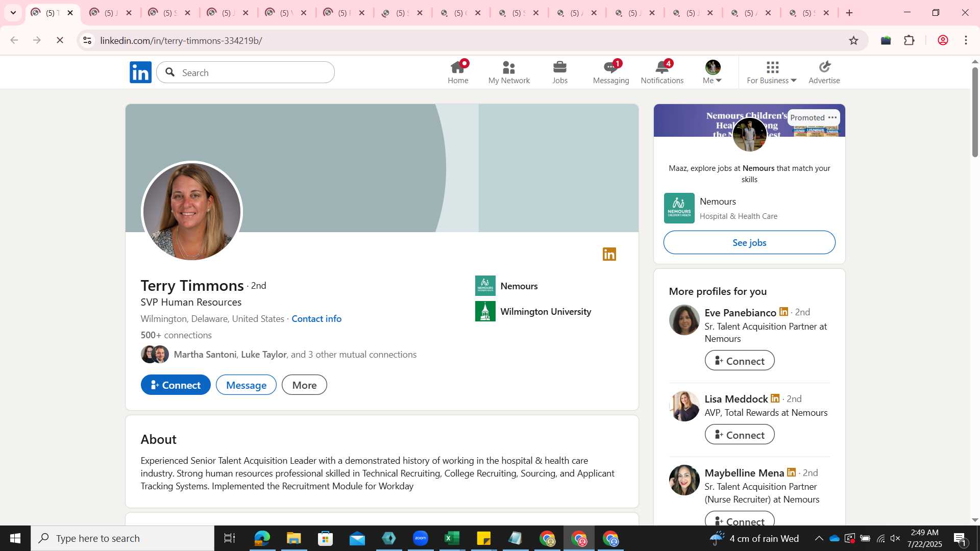Show hidden system tray icons
The width and height of the screenshot is (980, 551).
[x=819, y=538]
